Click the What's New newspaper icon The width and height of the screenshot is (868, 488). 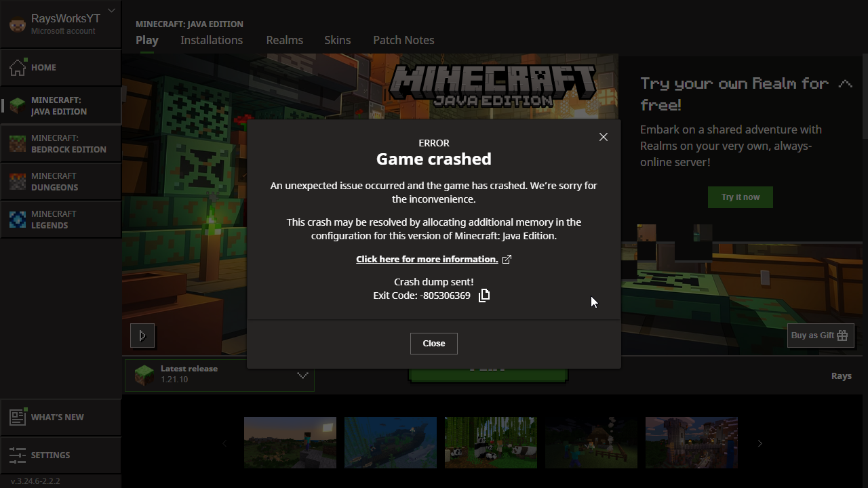pos(17,417)
